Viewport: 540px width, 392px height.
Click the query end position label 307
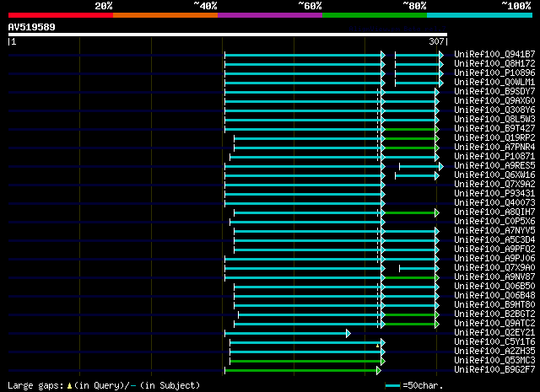coord(436,41)
